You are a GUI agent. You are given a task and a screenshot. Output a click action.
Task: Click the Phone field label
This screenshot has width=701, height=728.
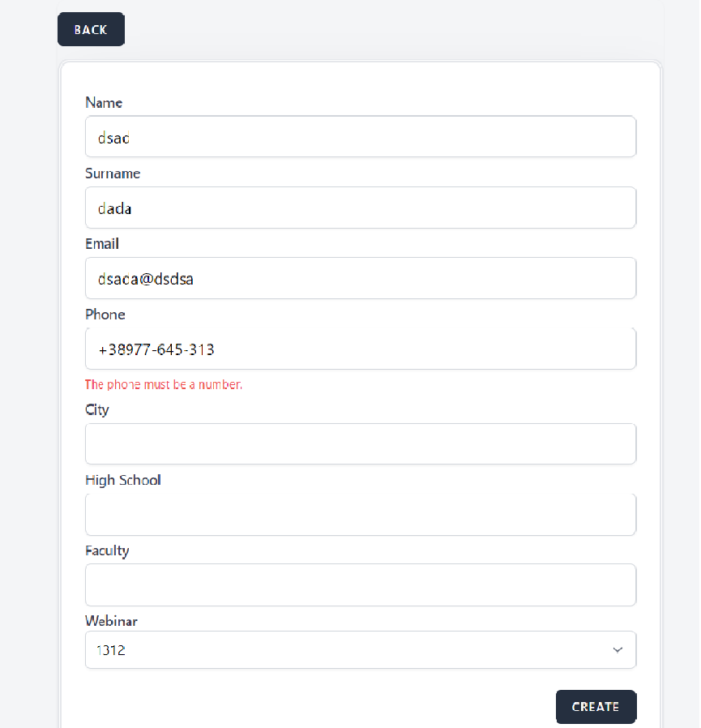105,315
